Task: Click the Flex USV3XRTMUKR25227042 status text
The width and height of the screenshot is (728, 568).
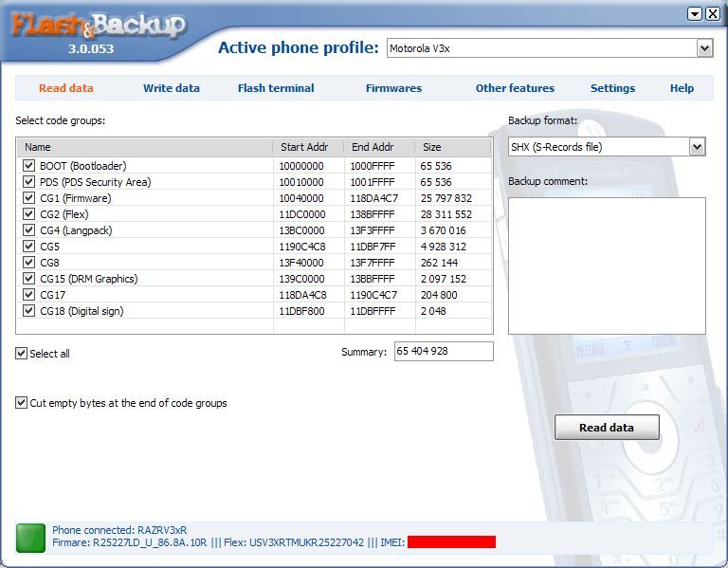Action: point(294,542)
